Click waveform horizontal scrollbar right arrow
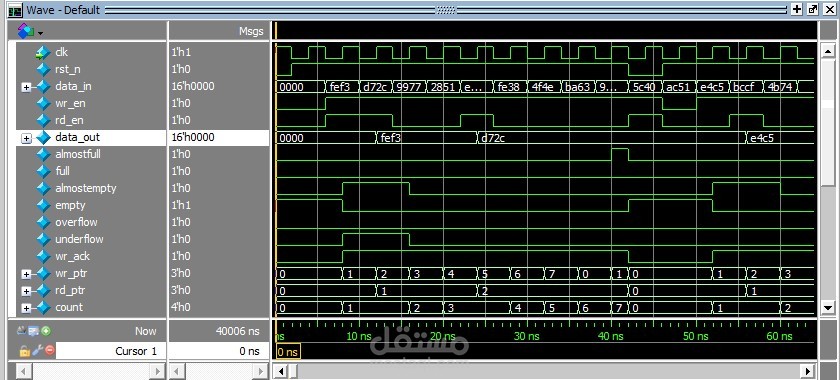Image resolution: width=840 pixels, height=380 pixels. (x=809, y=371)
